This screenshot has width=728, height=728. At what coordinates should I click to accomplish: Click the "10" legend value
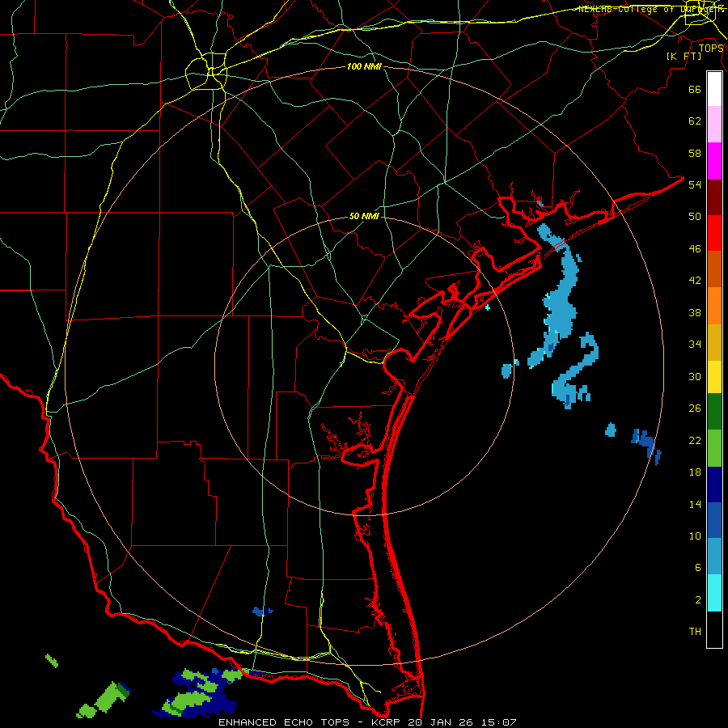695,535
